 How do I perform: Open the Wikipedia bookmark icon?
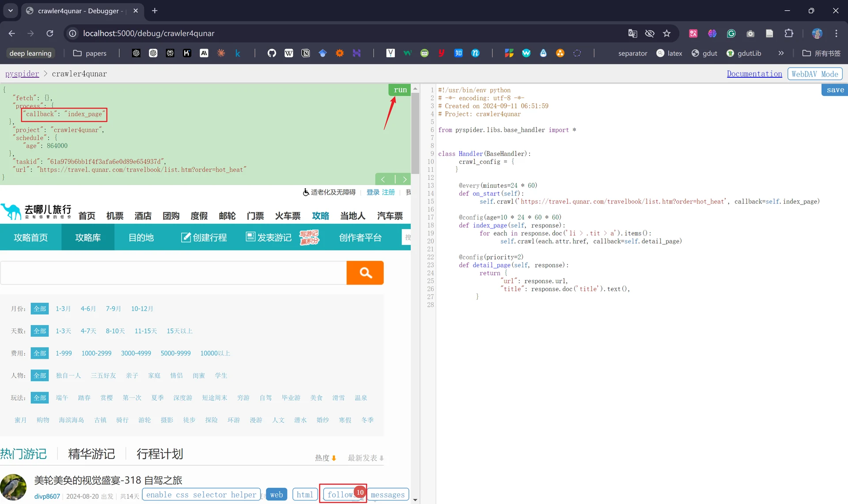pyautogui.click(x=288, y=53)
